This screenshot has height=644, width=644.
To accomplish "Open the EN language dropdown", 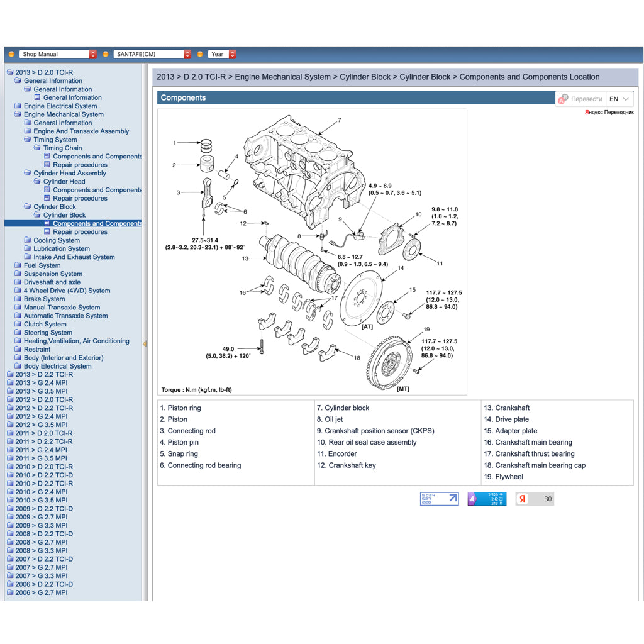I will coord(619,99).
